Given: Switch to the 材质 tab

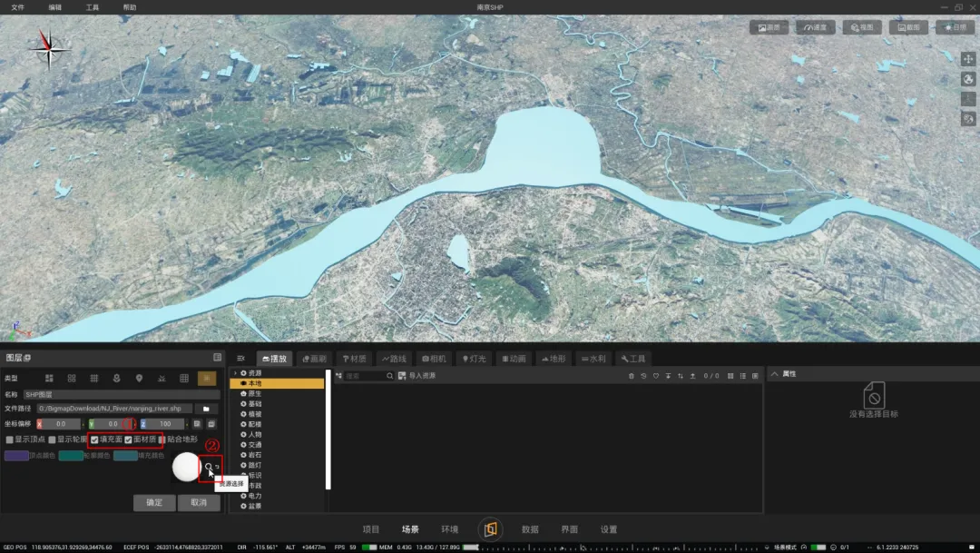Looking at the screenshot, I should (355, 359).
